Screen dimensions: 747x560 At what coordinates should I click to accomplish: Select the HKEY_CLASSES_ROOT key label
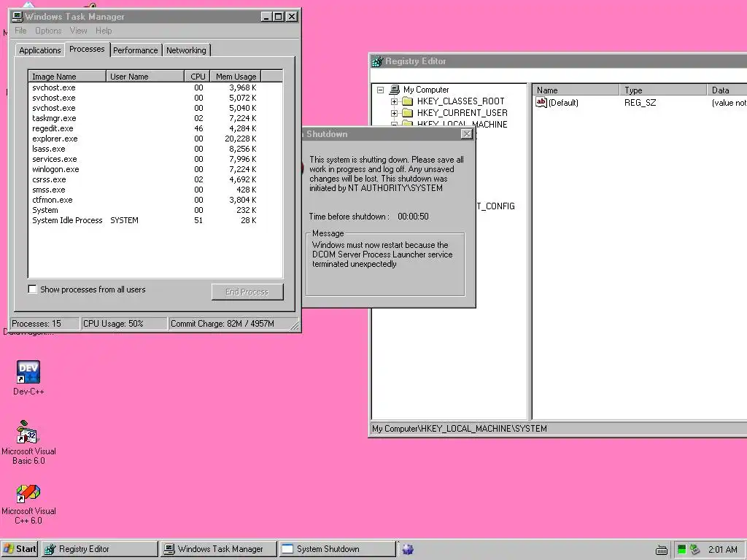tap(461, 101)
